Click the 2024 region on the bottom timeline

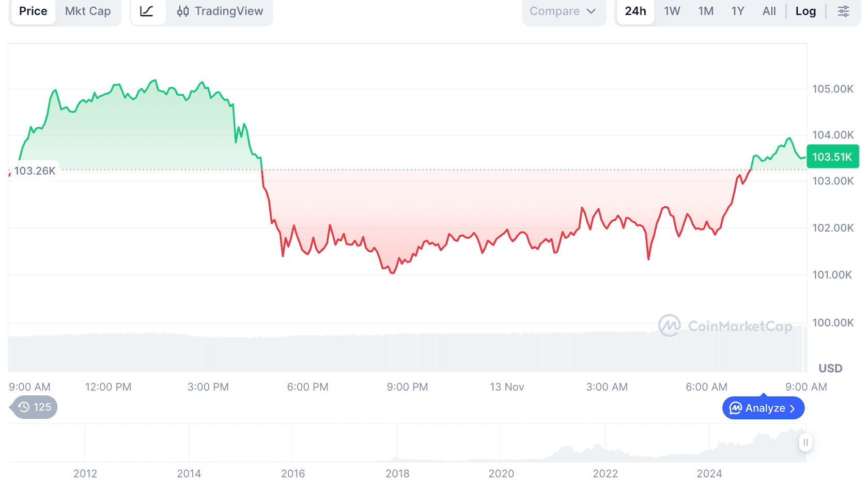click(x=710, y=474)
